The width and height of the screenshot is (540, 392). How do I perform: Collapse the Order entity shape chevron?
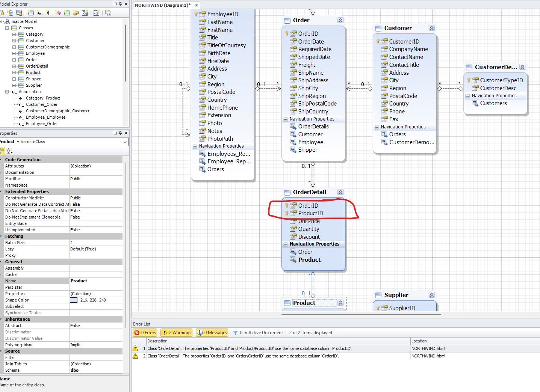click(340, 20)
